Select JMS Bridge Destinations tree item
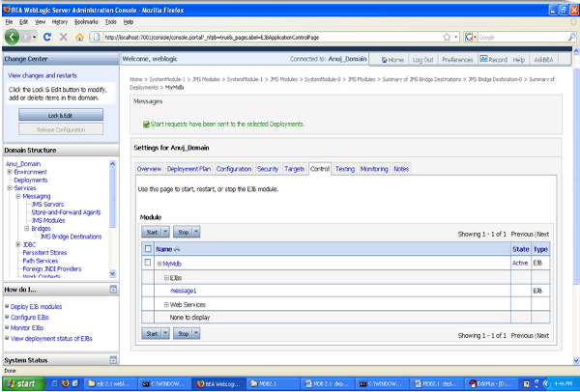The width and height of the screenshot is (580, 392). click(71, 237)
